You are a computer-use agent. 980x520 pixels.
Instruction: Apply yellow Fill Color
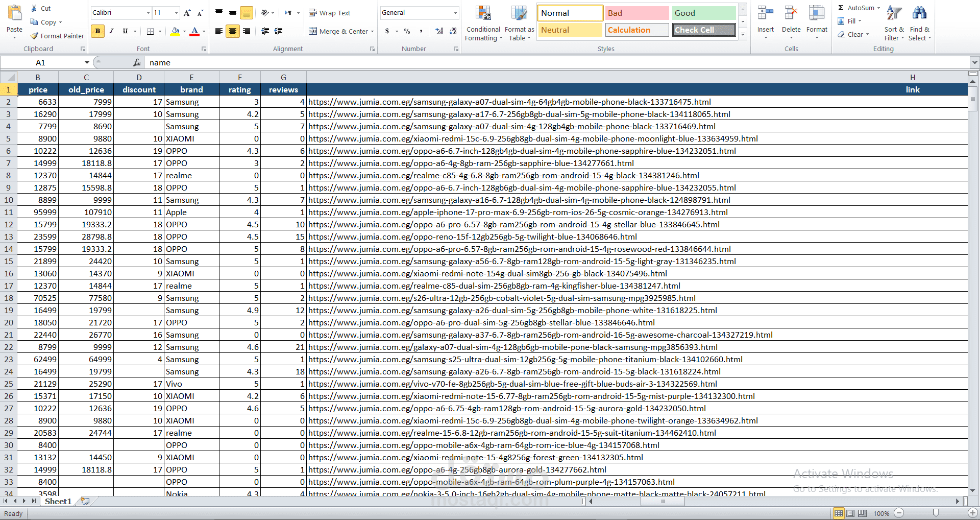click(x=175, y=31)
